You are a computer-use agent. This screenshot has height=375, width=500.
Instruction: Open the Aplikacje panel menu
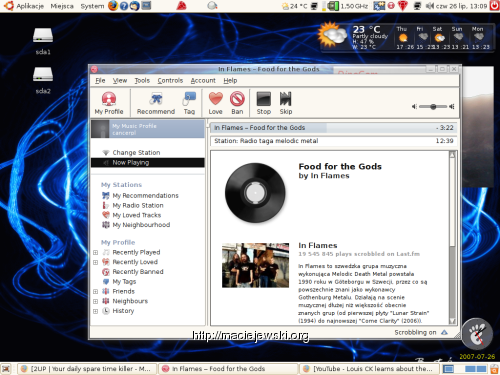click(x=30, y=6)
